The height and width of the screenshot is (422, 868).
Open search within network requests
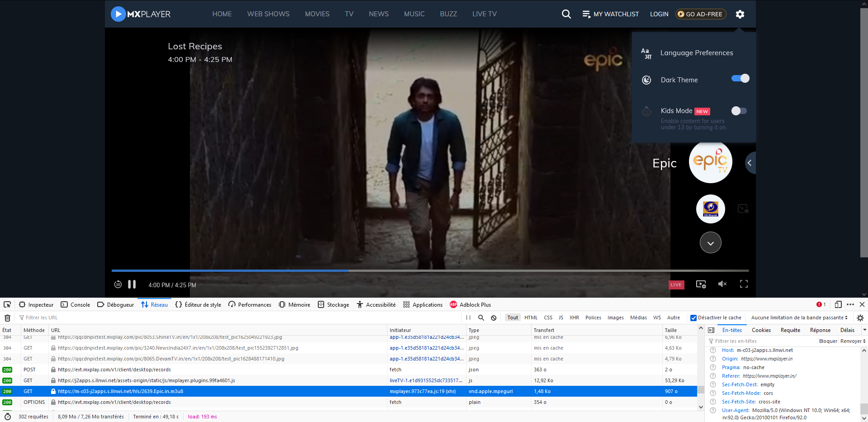coord(481,318)
